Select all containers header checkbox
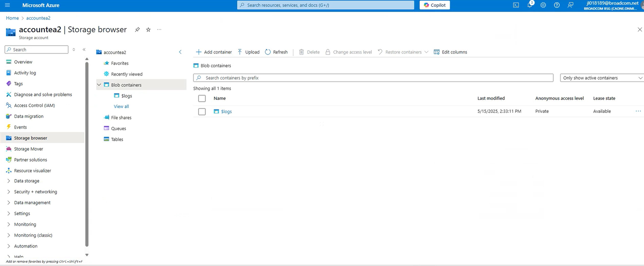The image size is (644, 266). [202, 98]
